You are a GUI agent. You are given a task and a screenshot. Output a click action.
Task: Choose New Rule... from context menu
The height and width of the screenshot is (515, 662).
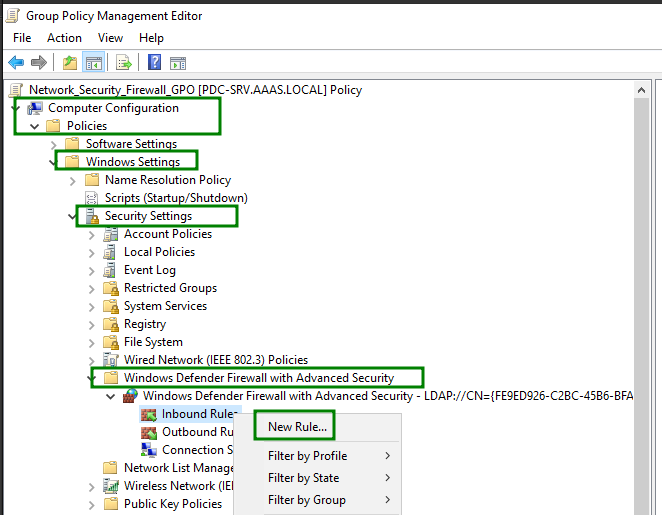coord(297,427)
